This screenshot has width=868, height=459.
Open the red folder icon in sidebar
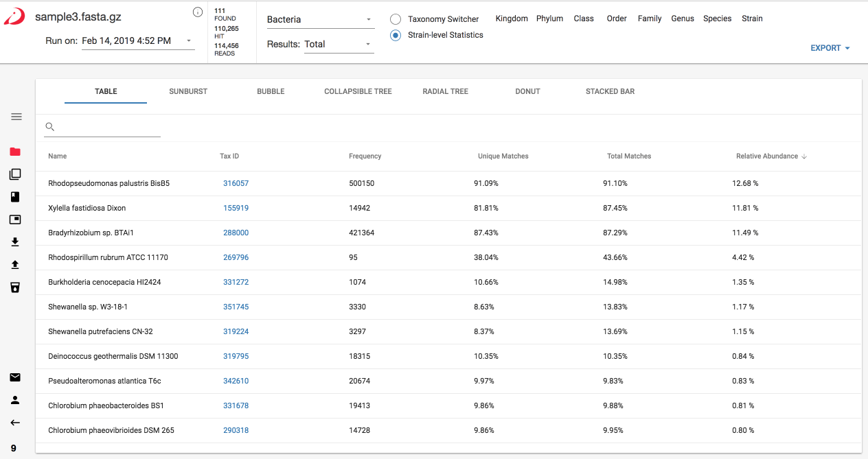point(15,152)
